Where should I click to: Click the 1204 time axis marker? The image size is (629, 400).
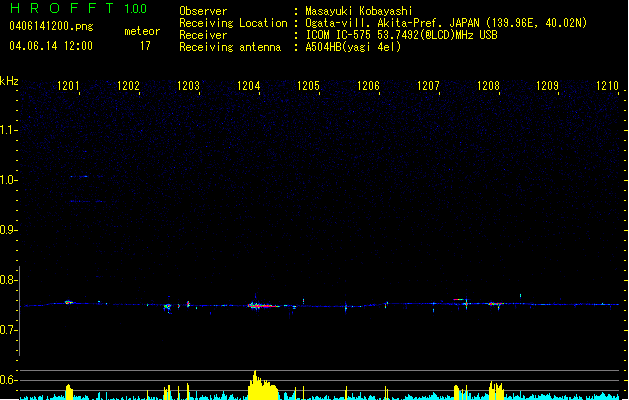click(x=248, y=85)
